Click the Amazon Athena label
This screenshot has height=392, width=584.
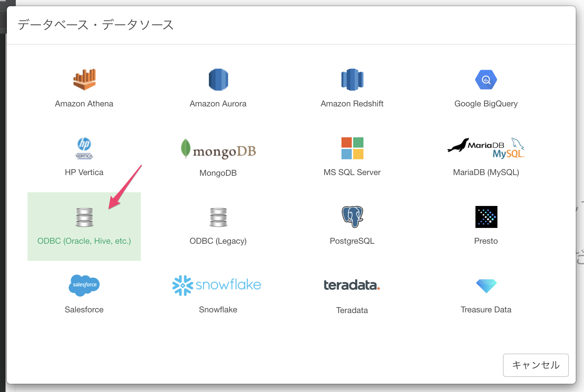[x=84, y=104]
